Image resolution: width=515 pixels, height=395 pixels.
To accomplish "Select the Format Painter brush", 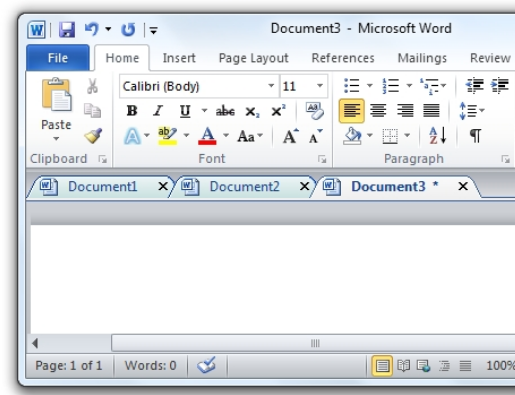I will tap(93, 135).
